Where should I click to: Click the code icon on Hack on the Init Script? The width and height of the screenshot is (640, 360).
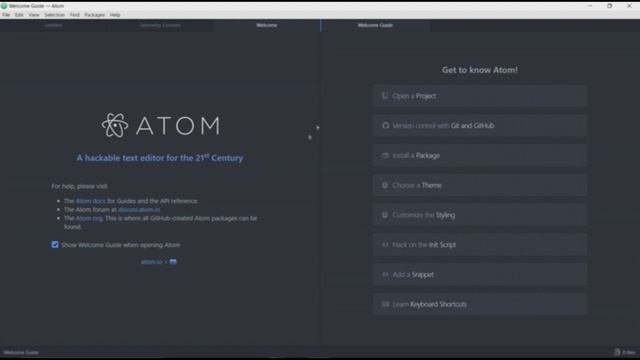tap(385, 244)
